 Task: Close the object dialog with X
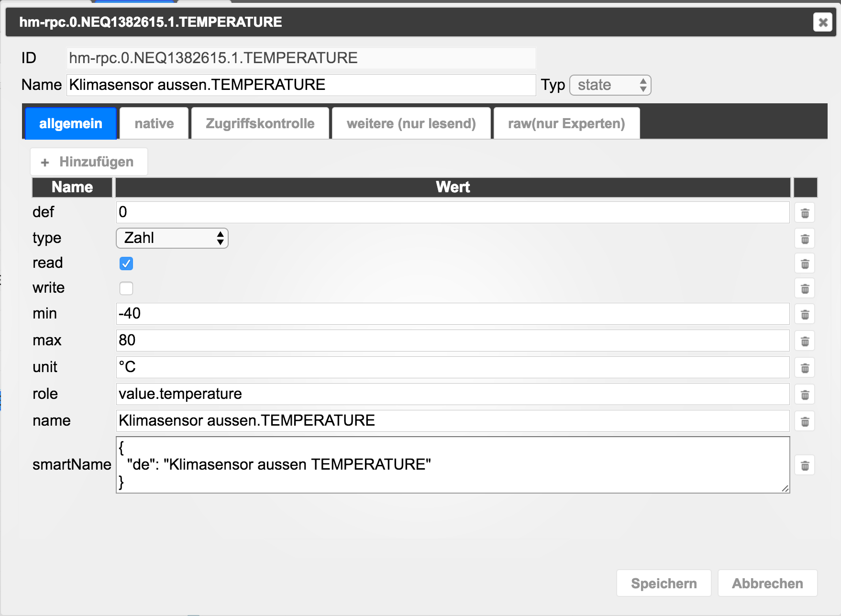823,22
